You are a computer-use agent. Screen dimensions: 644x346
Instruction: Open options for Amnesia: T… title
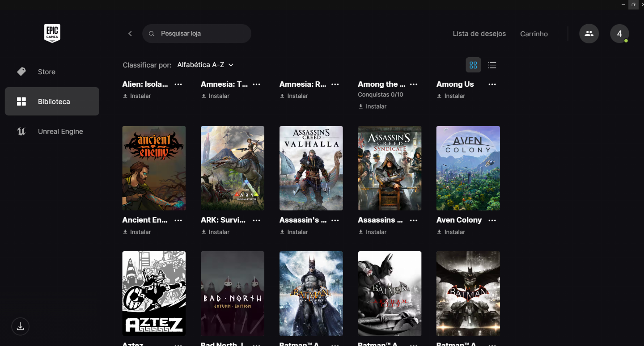coord(257,84)
